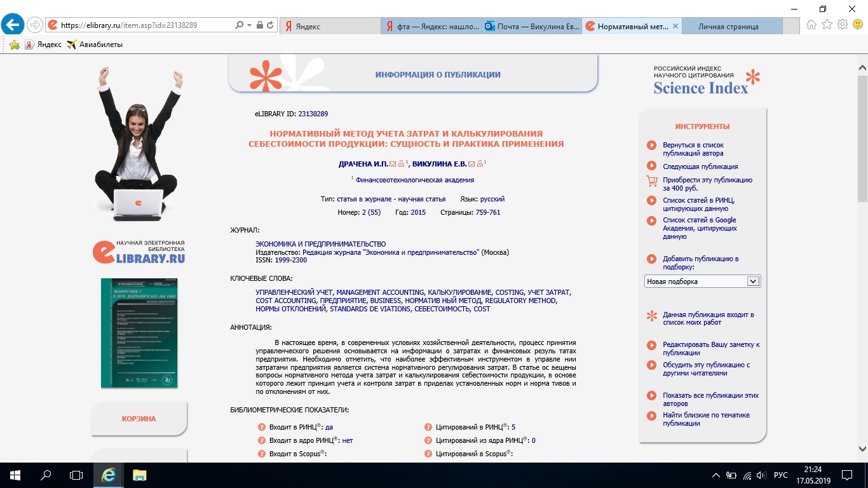Click eLIBRARY ID 23138289
This screenshot has height=488, width=868.
pyautogui.click(x=313, y=114)
